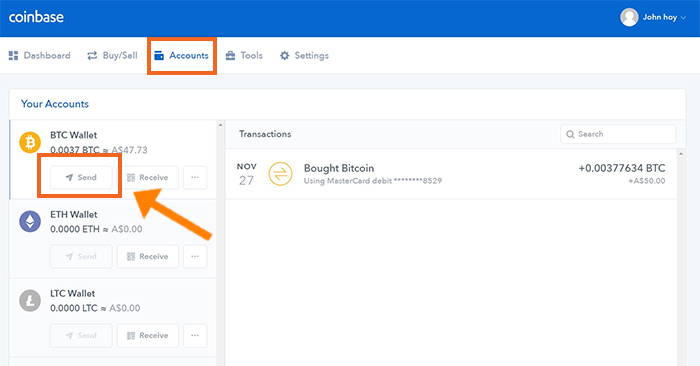Viewport: 700px width, 366px height.
Task: Click Receive for the ETH Wallet
Action: click(x=148, y=256)
